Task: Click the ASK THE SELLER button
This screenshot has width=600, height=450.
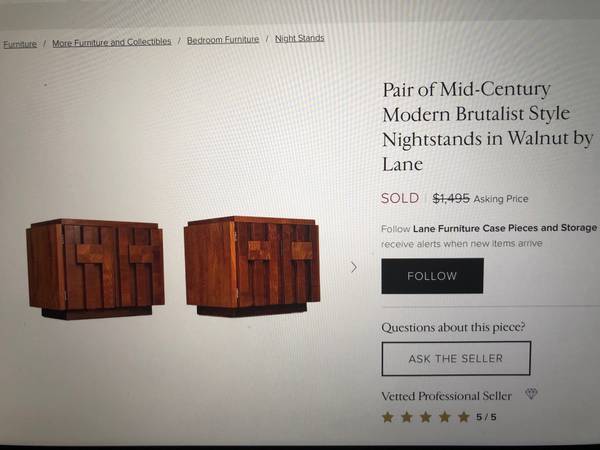Action: pyautogui.click(x=456, y=358)
